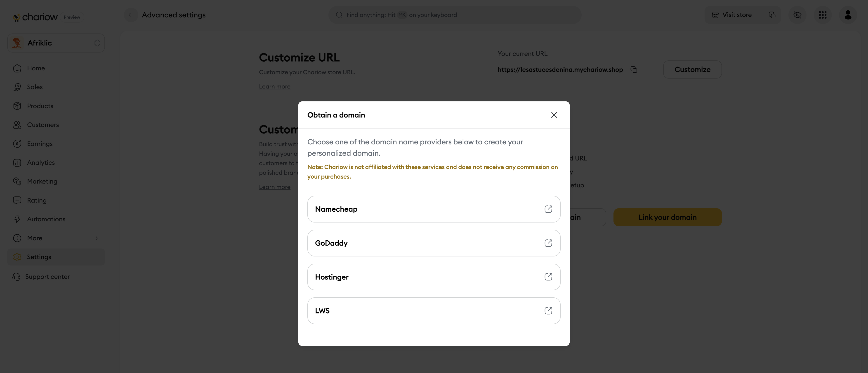Screen dimensions: 868x373
Task: Open GoDaddy external link icon
Action: pos(548,243)
